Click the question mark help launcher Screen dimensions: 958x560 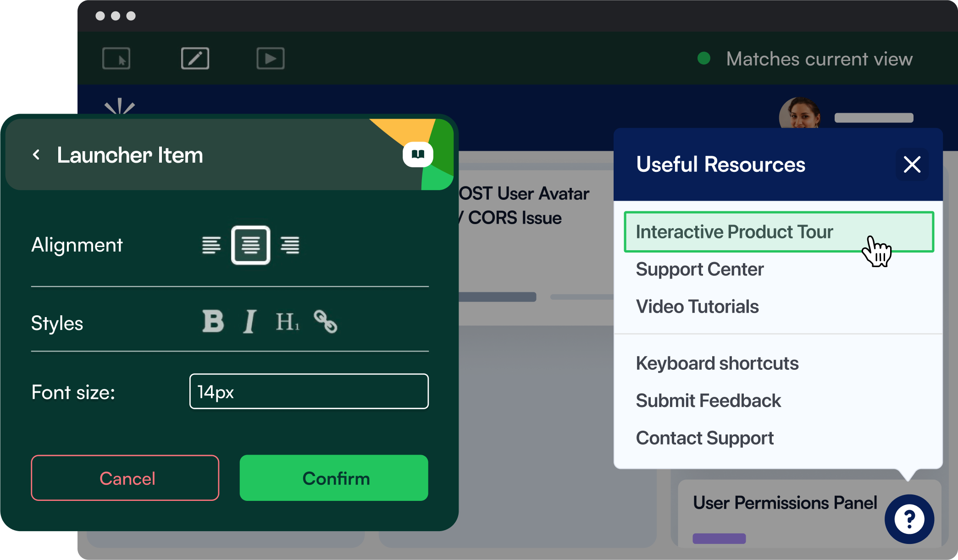coord(909,519)
